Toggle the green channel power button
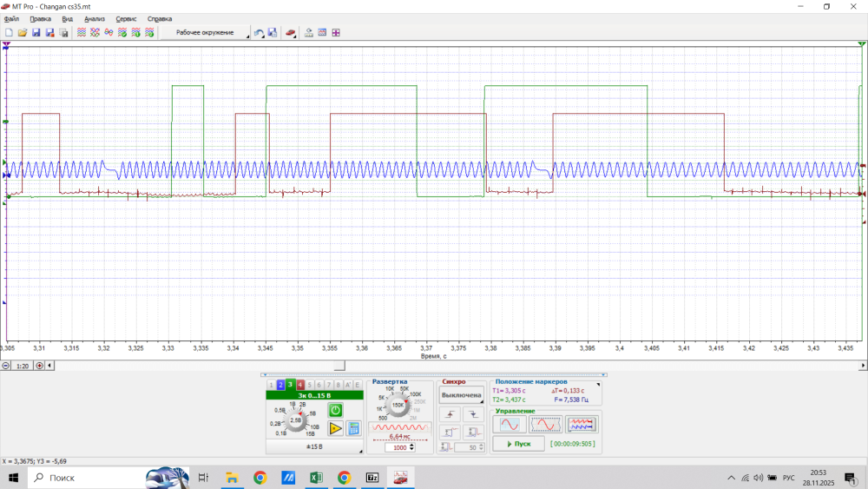The height and width of the screenshot is (489, 868). [x=335, y=410]
